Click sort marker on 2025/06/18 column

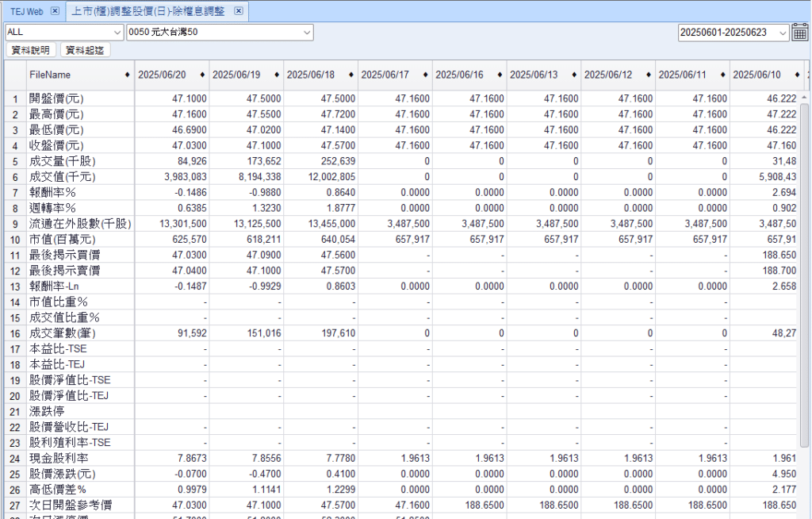click(x=350, y=75)
